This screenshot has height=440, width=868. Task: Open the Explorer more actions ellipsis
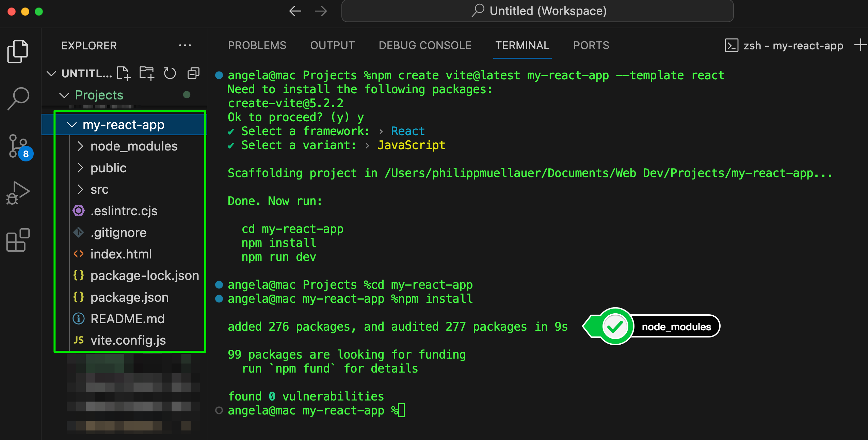click(x=185, y=45)
